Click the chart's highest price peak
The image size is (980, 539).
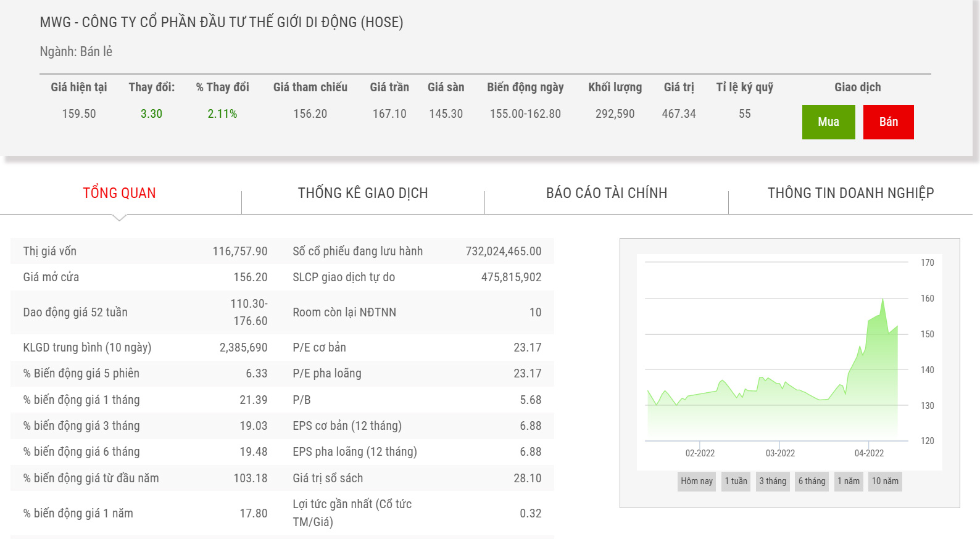(x=883, y=300)
